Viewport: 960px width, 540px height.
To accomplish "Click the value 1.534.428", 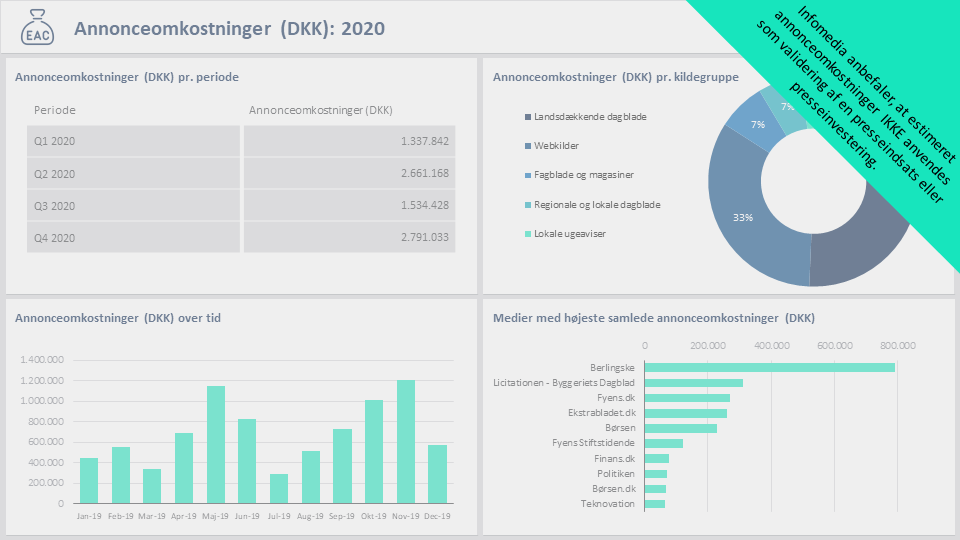I will [425, 205].
